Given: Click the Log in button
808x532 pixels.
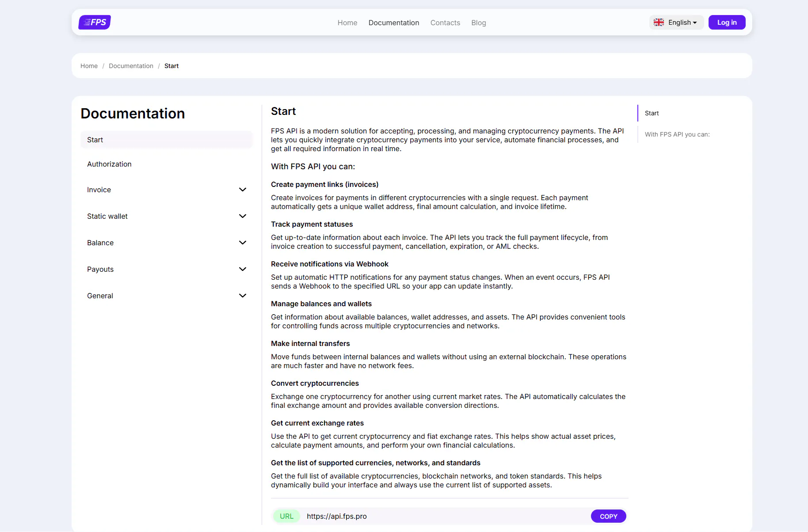Looking at the screenshot, I should coord(727,23).
